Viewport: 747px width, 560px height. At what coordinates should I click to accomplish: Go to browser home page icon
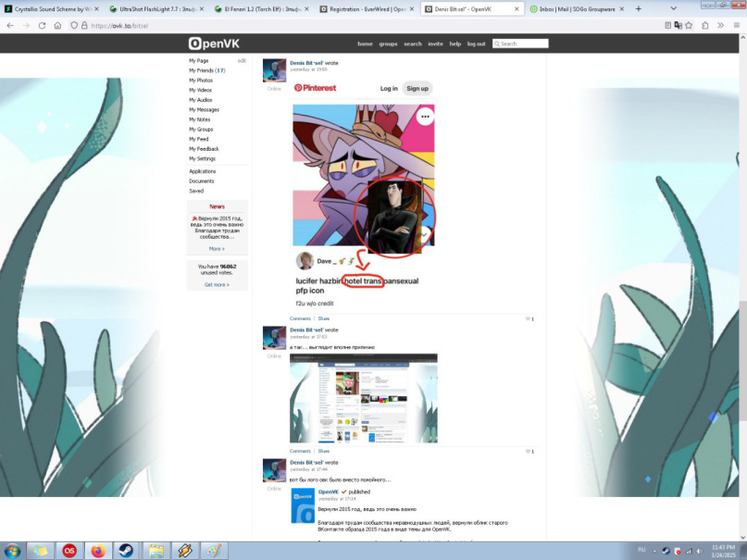click(57, 26)
